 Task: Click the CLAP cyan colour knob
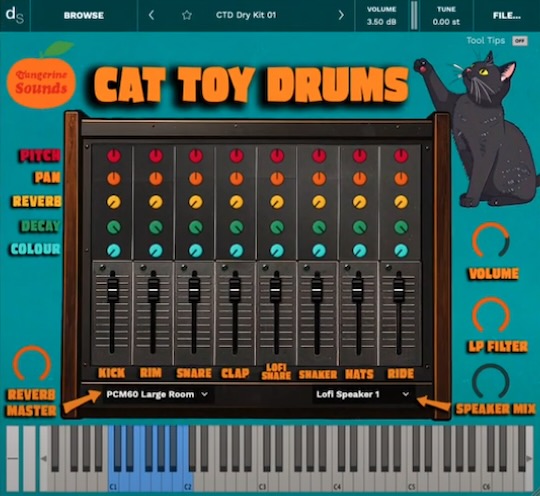click(x=237, y=251)
